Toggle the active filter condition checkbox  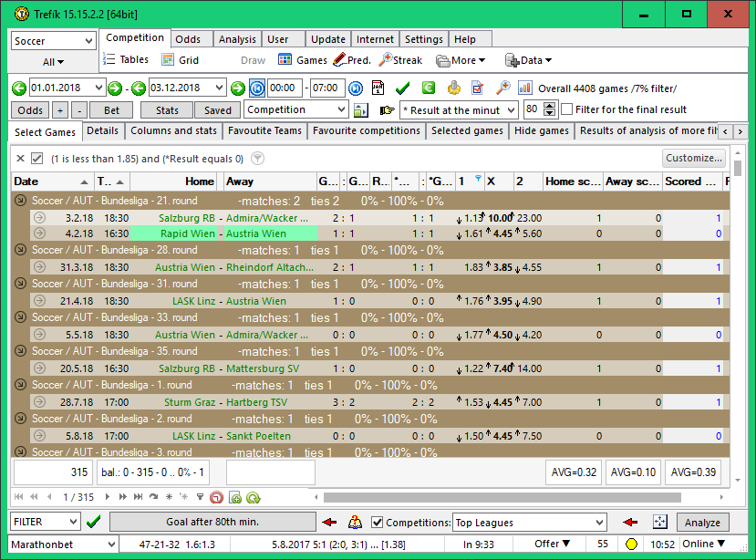click(37, 158)
